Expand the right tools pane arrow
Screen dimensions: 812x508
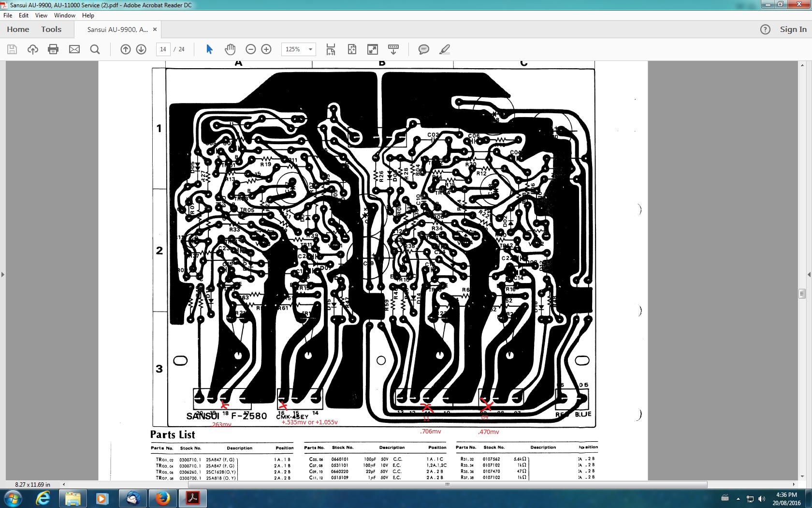click(809, 274)
